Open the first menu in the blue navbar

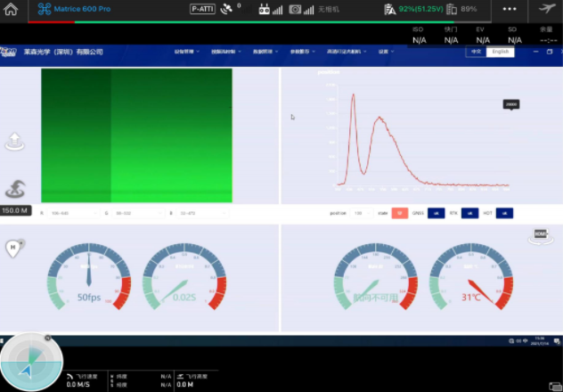(185, 52)
